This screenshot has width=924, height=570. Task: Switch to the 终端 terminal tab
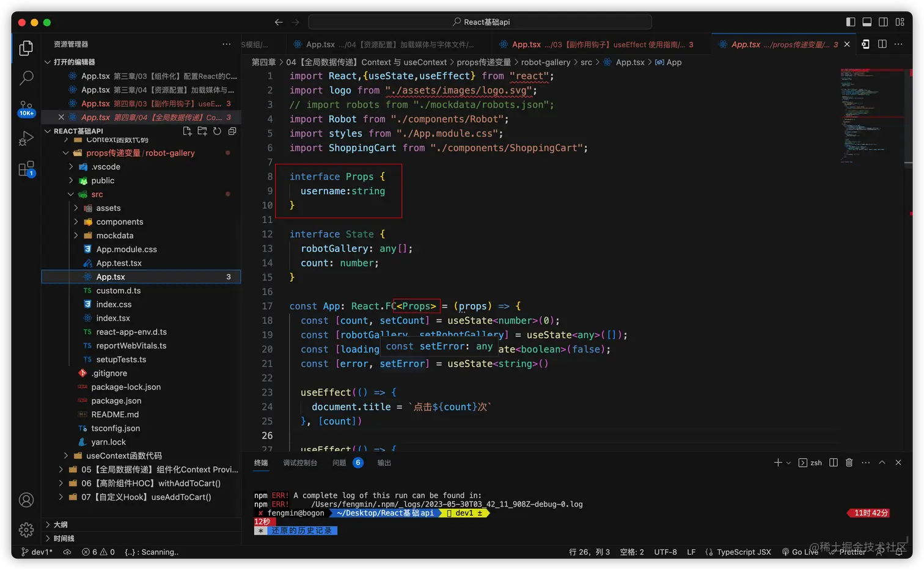(261, 462)
